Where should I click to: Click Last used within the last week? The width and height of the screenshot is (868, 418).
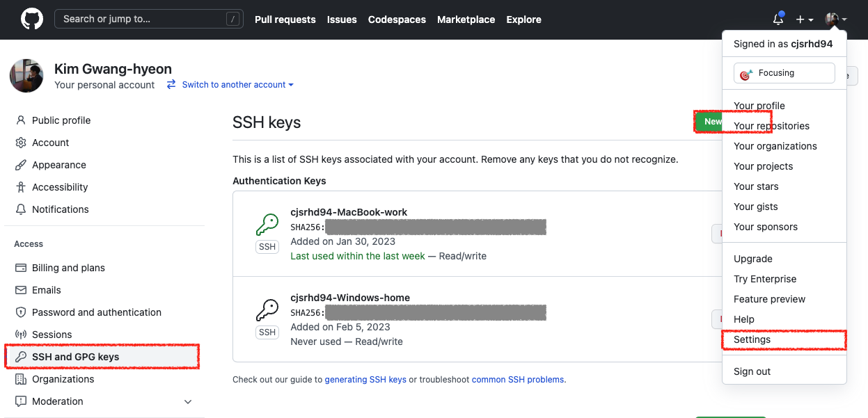tap(358, 256)
